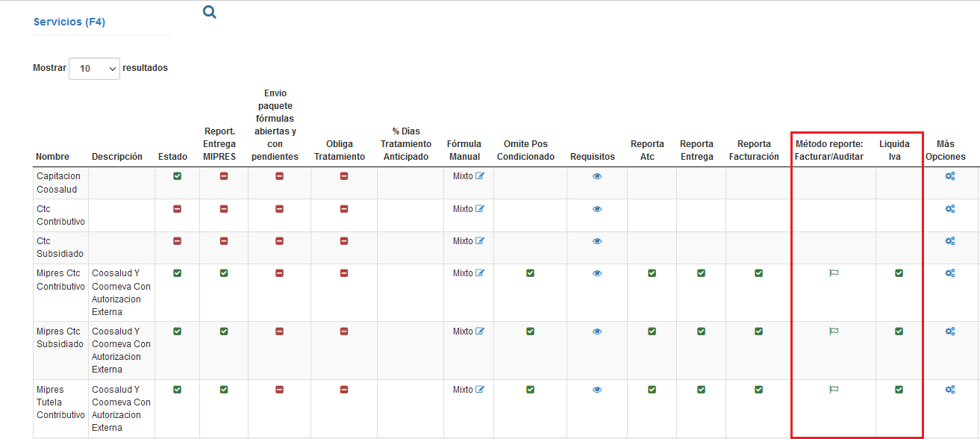Toggle Liquida Iva for Mipres Ctc Contributivo

coord(899,273)
